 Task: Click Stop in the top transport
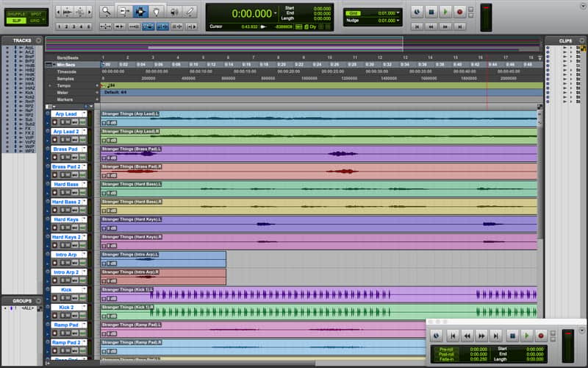click(x=431, y=12)
